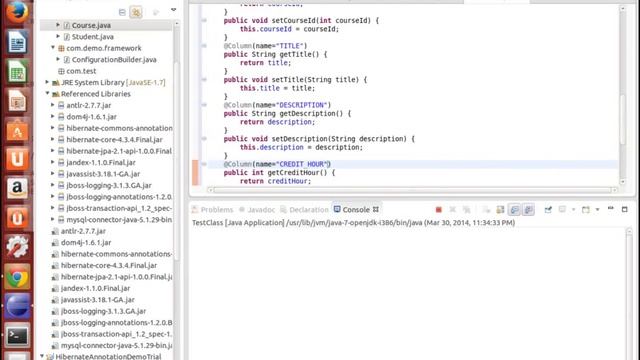The height and width of the screenshot is (360, 640).
Task: Select Student.java in Package Explorer
Action: 93,37
